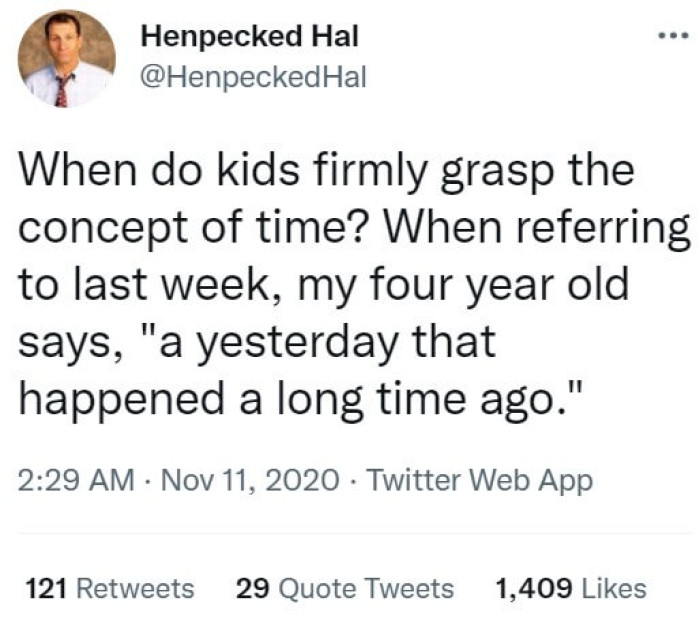Click the number 121 before Retweets
Screen dimensions: 700x620
[x=46, y=588]
